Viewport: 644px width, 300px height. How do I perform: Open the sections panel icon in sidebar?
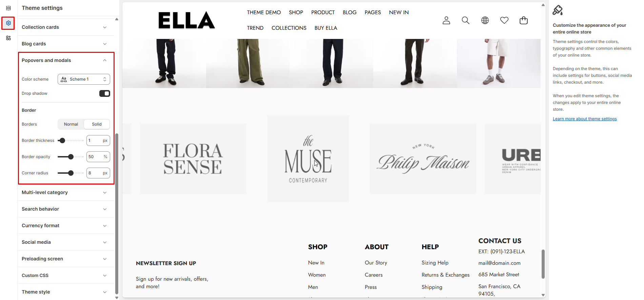[x=8, y=8]
